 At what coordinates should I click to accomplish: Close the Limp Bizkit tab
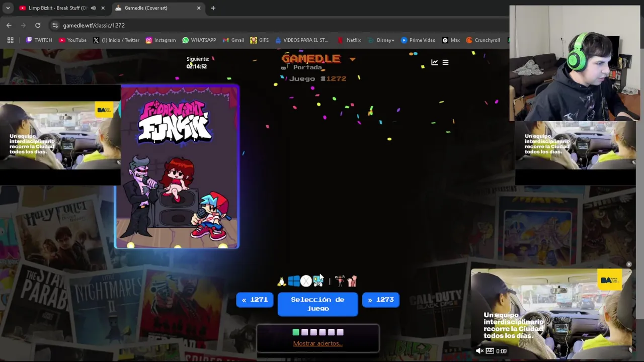pyautogui.click(x=103, y=8)
